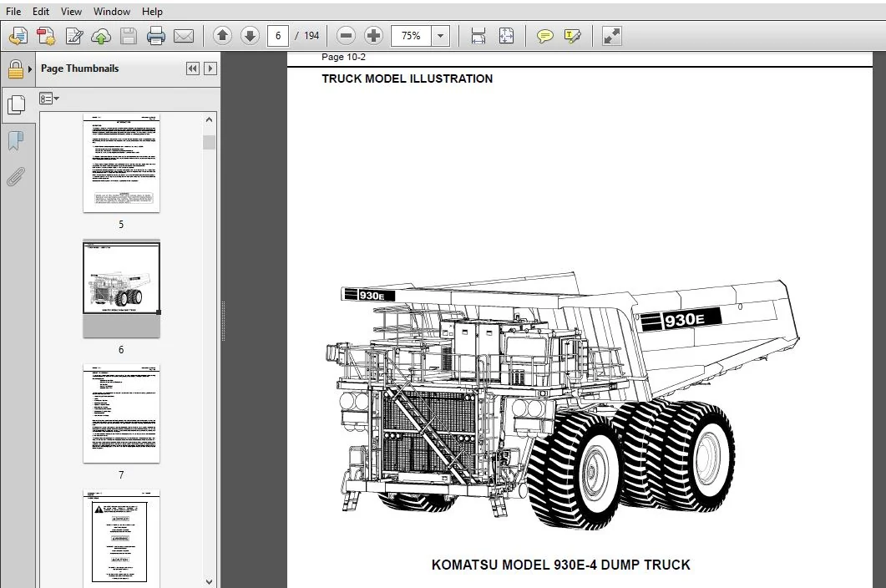
Task: Click the total page count 194
Action: (311, 36)
